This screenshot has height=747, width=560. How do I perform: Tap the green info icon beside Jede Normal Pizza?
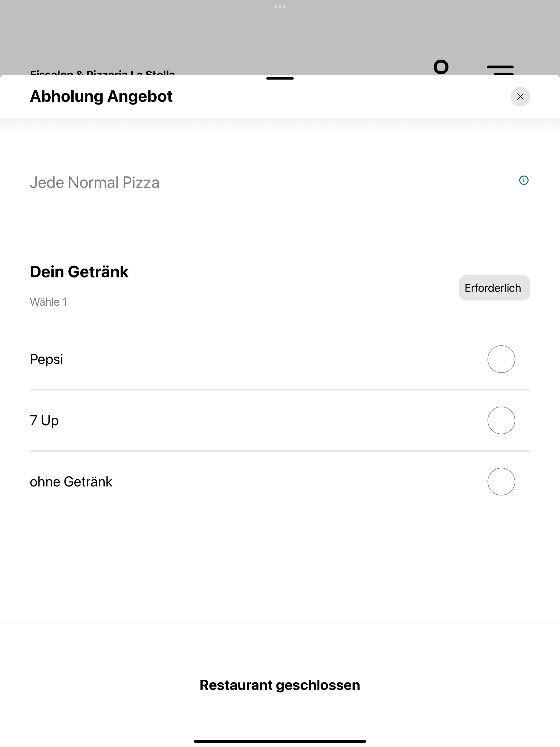(524, 180)
